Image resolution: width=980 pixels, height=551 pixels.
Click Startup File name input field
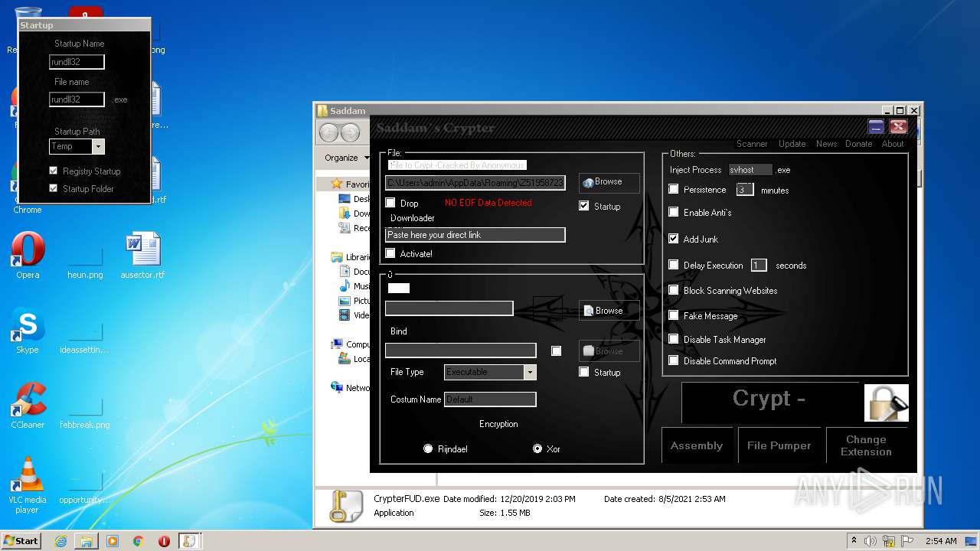coord(77,99)
